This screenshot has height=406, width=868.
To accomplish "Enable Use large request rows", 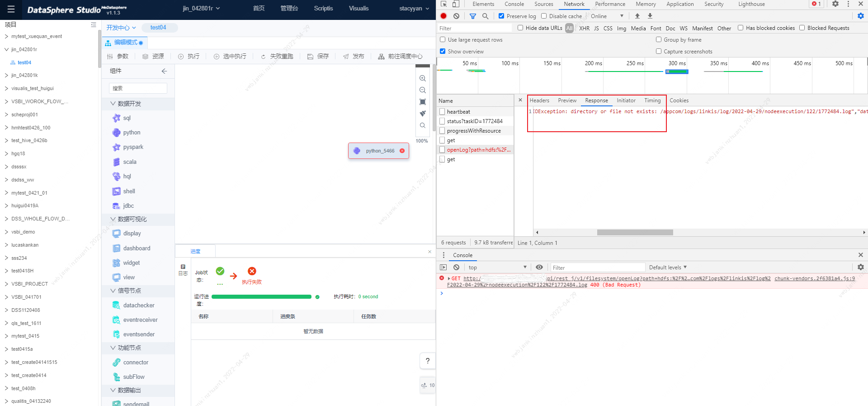I will pyautogui.click(x=443, y=39).
